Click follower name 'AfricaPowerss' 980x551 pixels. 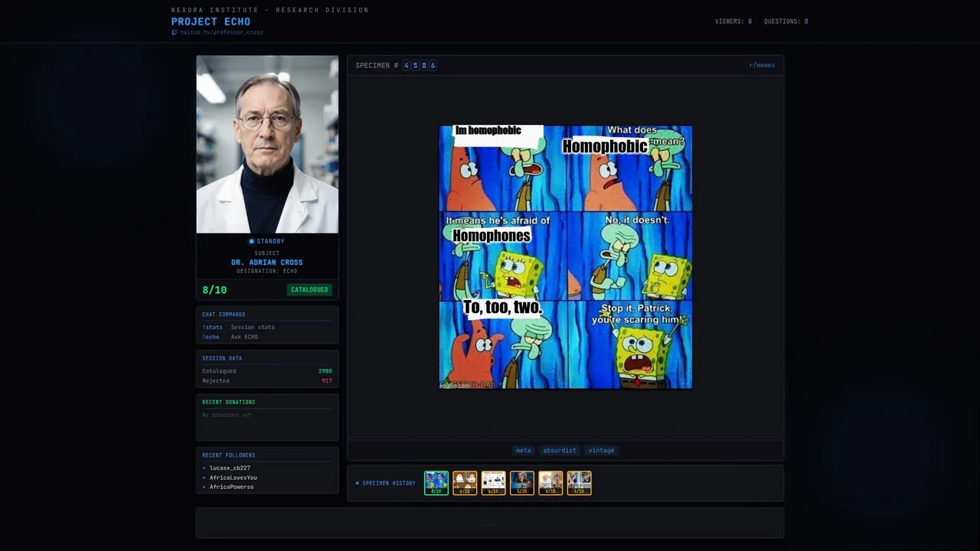231,487
